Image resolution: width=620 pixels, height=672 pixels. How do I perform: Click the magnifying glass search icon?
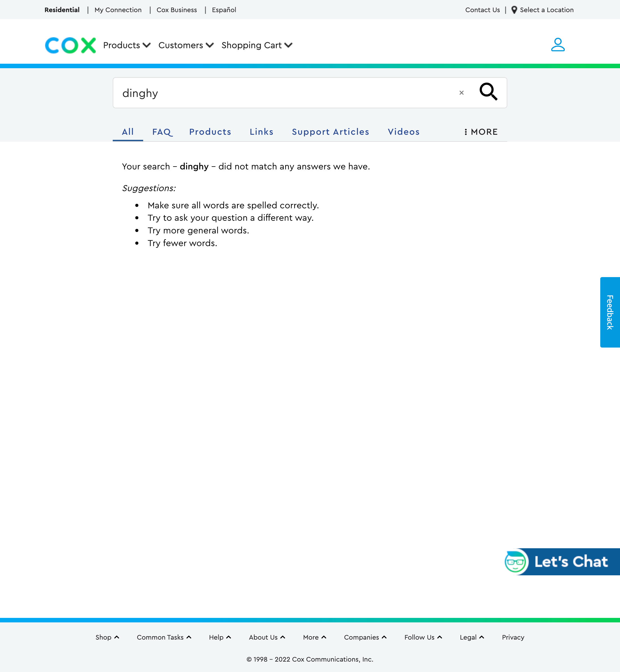click(488, 92)
